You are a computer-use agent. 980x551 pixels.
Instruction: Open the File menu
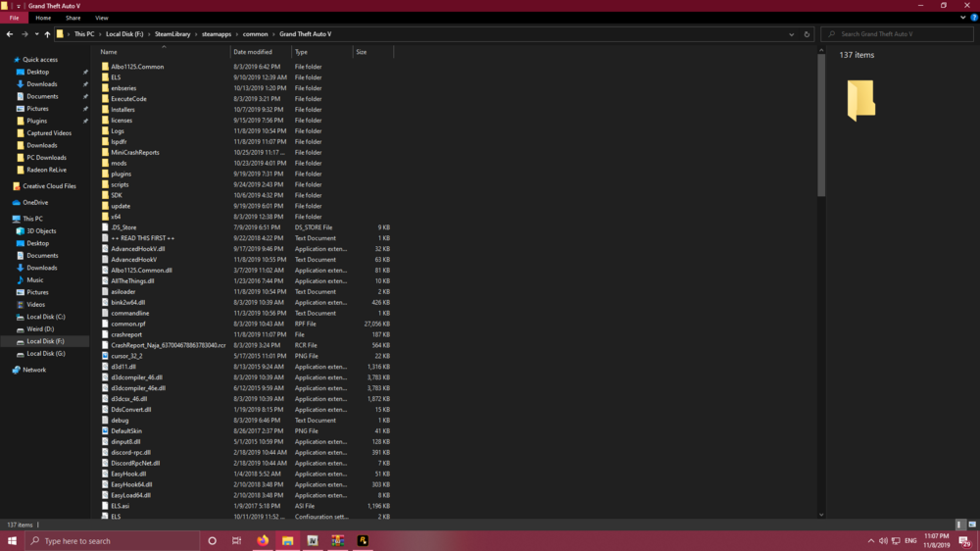pyautogui.click(x=14, y=18)
